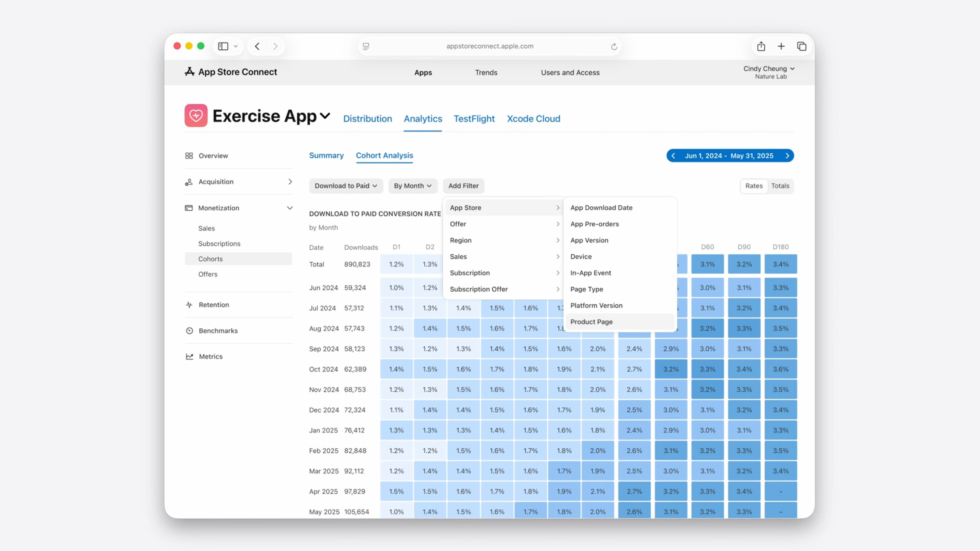Switch the view to Totals
This screenshot has width=980, height=551.
point(780,186)
